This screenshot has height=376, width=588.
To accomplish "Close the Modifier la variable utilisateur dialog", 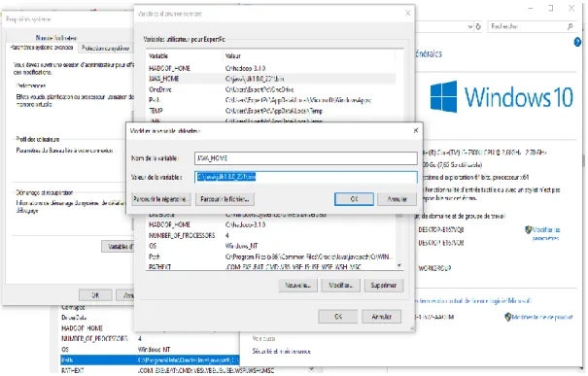I will pos(416,130).
